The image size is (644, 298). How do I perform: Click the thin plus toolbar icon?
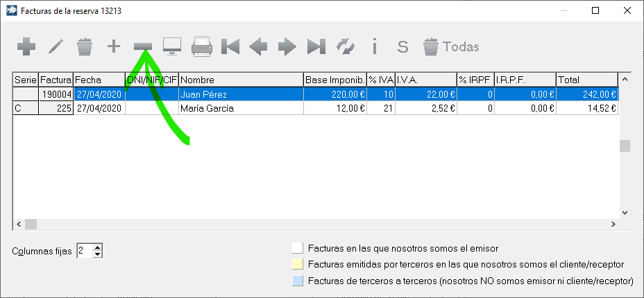click(x=114, y=46)
